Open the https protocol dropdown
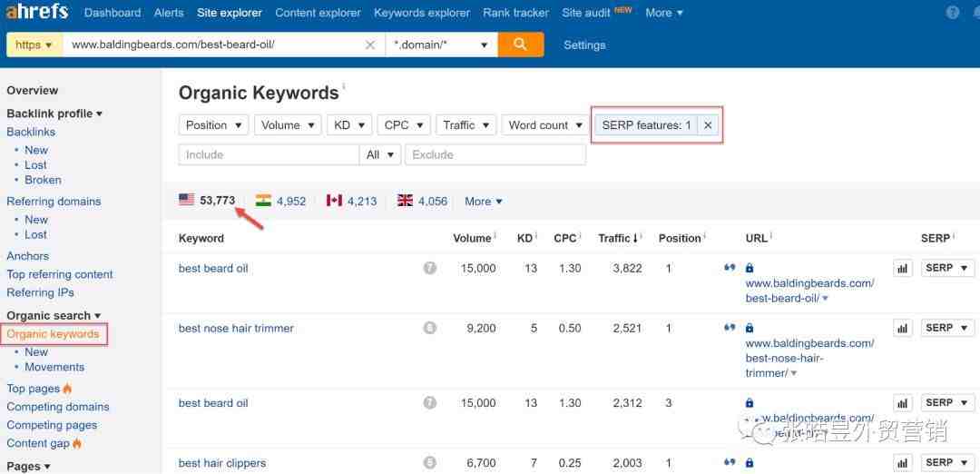Viewport: 980px width, 474px height. [x=34, y=45]
